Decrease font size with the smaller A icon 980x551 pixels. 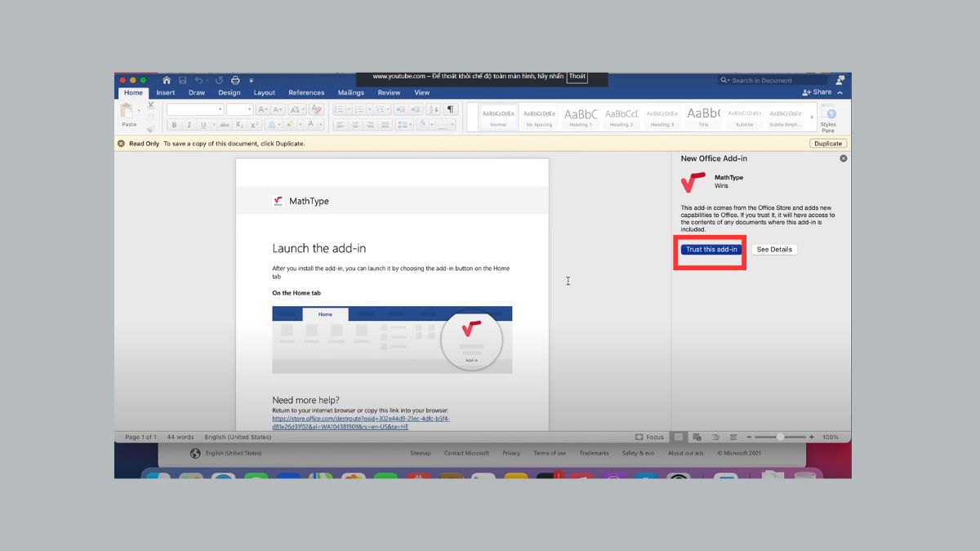[278, 109]
